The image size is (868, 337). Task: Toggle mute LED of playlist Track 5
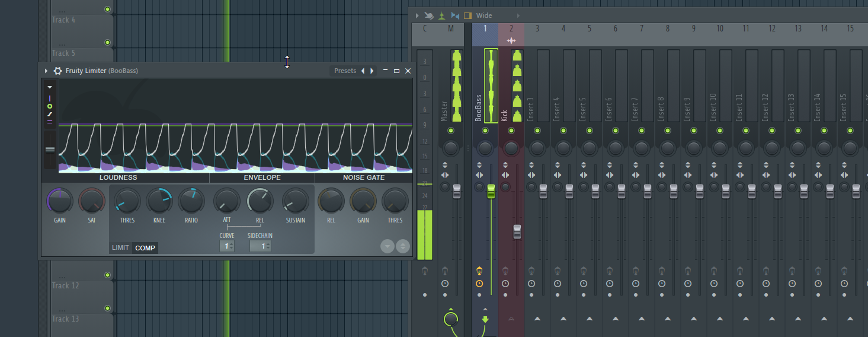pos(107,43)
